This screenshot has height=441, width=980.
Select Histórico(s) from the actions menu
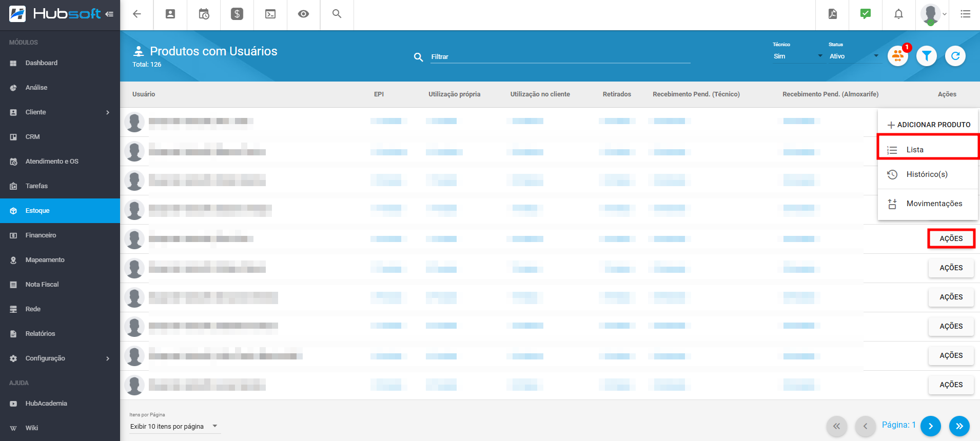click(928, 174)
